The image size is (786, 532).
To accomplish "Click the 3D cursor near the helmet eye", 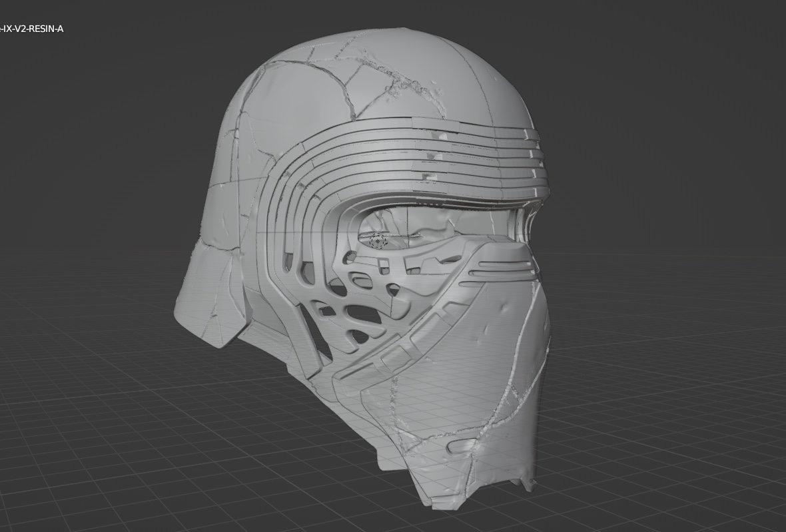I will click(x=378, y=242).
